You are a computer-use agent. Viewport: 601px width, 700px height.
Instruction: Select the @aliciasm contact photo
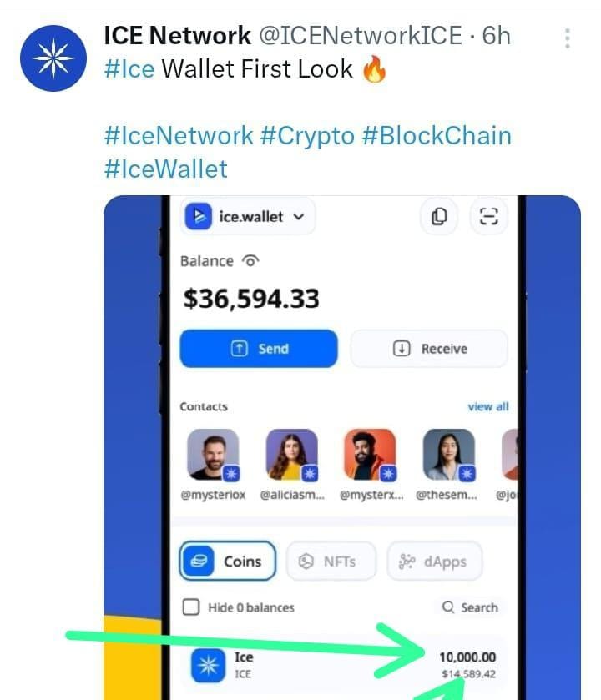click(x=292, y=455)
